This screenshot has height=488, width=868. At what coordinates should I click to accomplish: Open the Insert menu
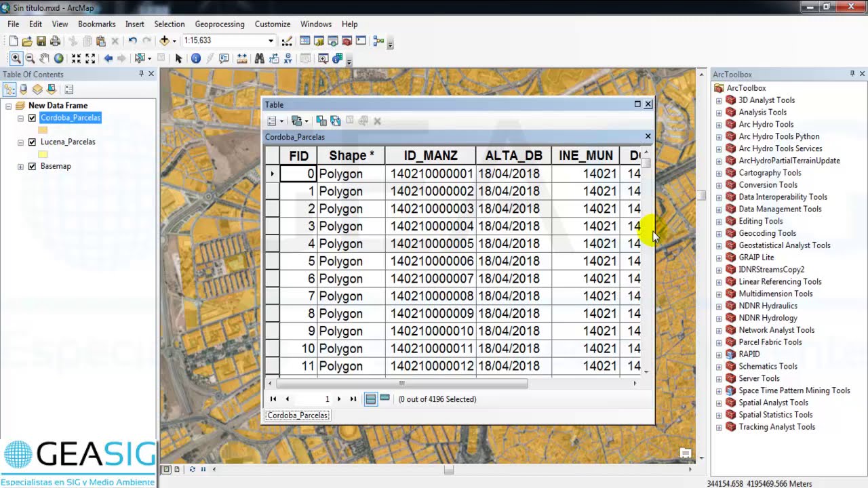pyautogui.click(x=135, y=24)
